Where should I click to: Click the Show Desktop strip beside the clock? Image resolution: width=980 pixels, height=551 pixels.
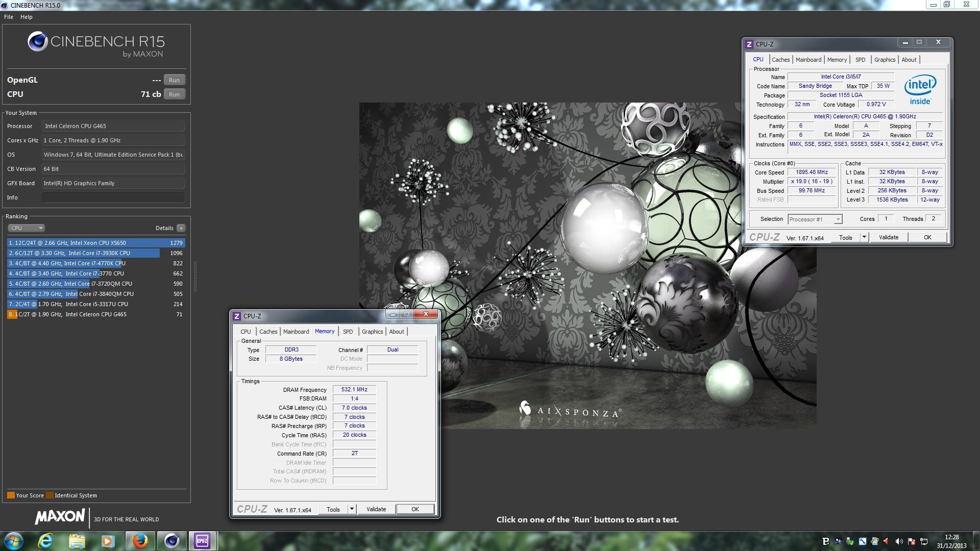[x=976, y=541]
